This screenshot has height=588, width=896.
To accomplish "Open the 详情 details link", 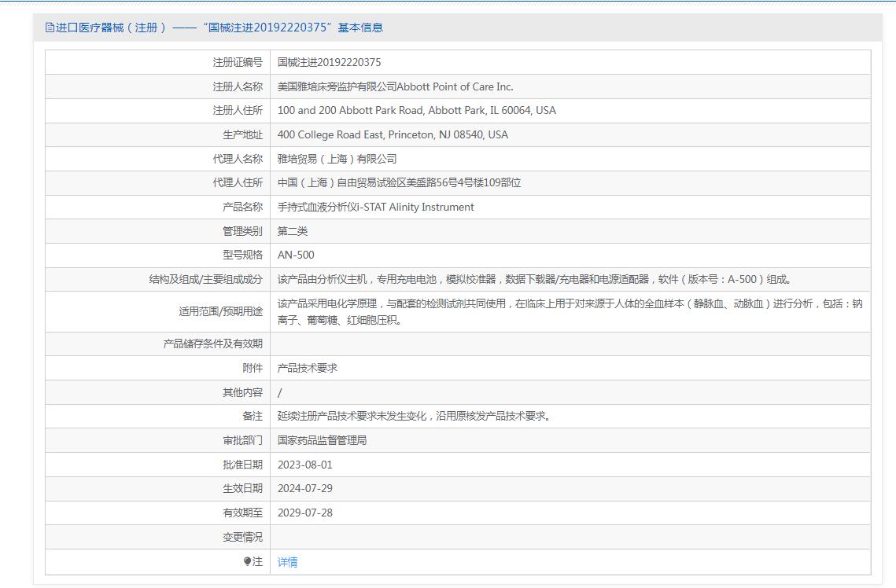I will click(x=287, y=562).
